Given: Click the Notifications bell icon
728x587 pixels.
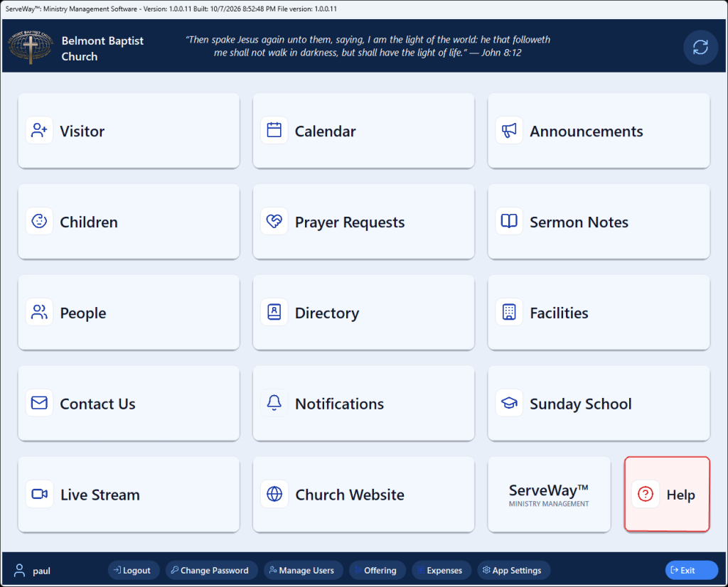Looking at the screenshot, I should [274, 403].
